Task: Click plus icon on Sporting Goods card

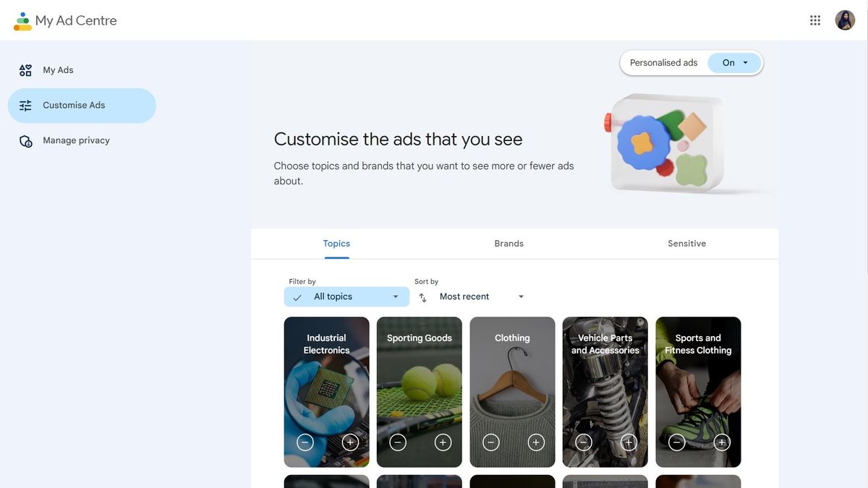Action: click(x=443, y=442)
